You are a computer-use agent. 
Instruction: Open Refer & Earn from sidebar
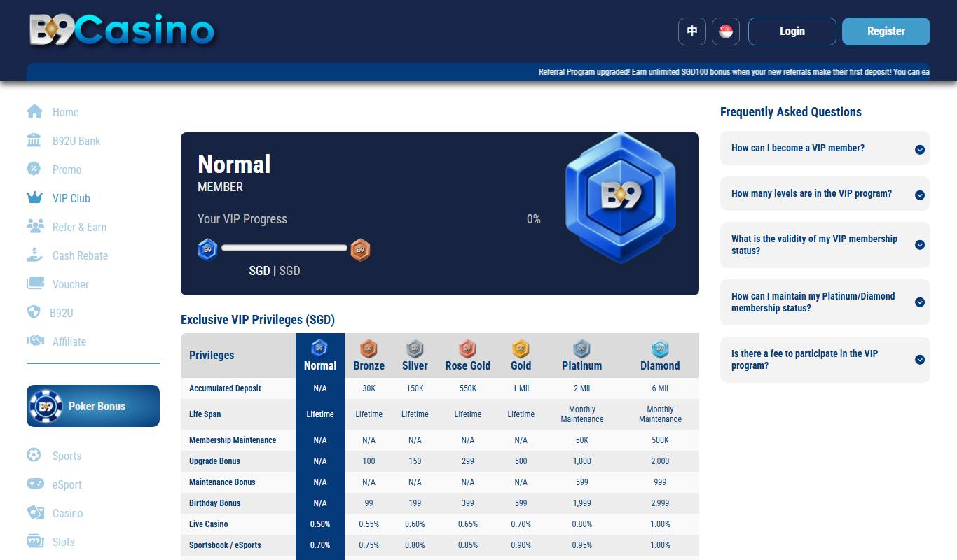pos(80,227)
